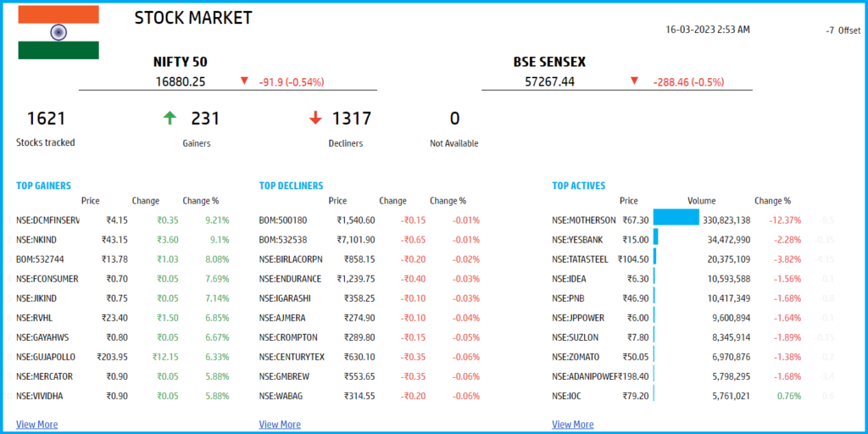The height and width of the screenshot is (434, 868).
Task: Select BOM:532538 decliner row
Action: [x=370, y=240]
